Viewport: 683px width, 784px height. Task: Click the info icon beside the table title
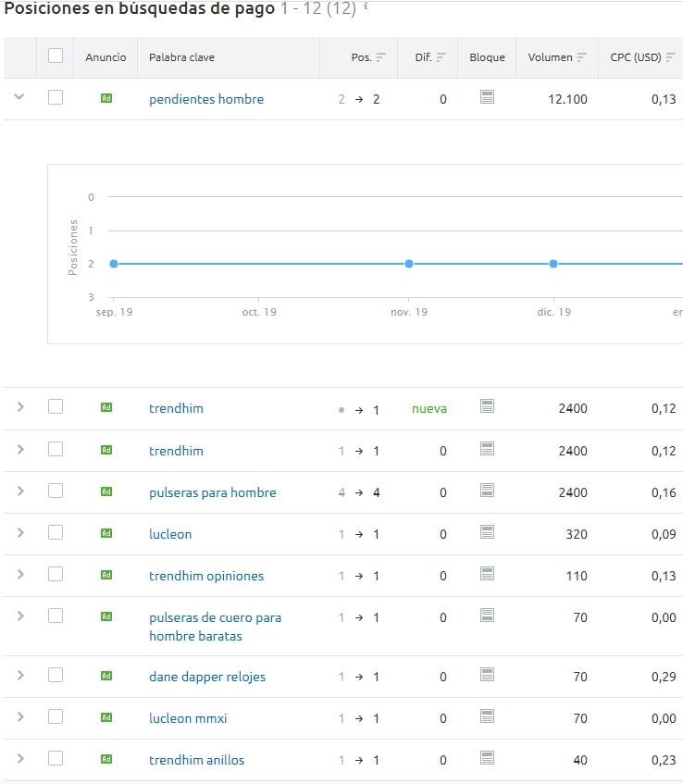[366, 6]
